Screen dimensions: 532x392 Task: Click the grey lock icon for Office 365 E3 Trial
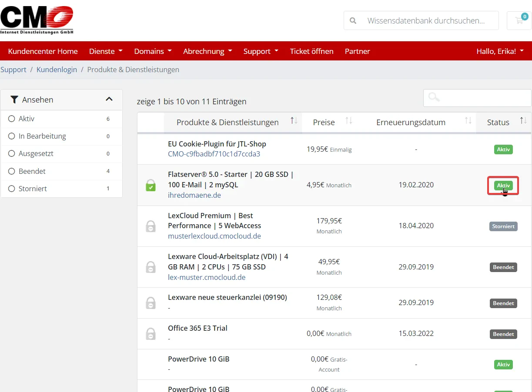click(151, 334)
